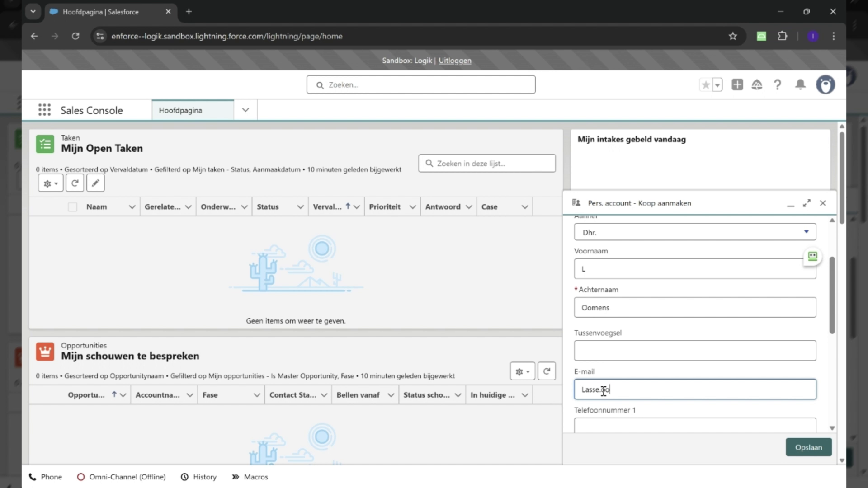This screenshot has height=488, width=868.
Task: Click the Uitloggen link in sandbox banner
Action: coord(455,60)
